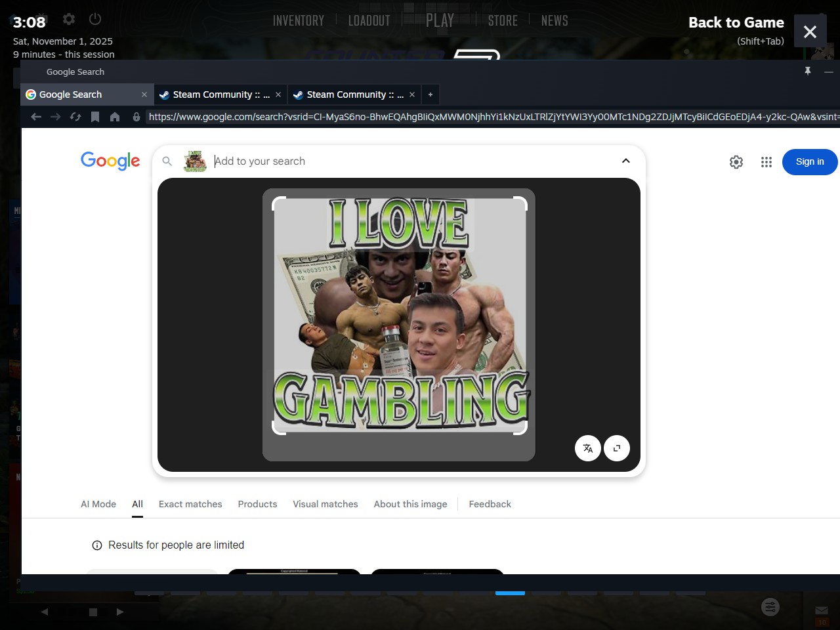Click the browser URL address field

pos(493,117)
